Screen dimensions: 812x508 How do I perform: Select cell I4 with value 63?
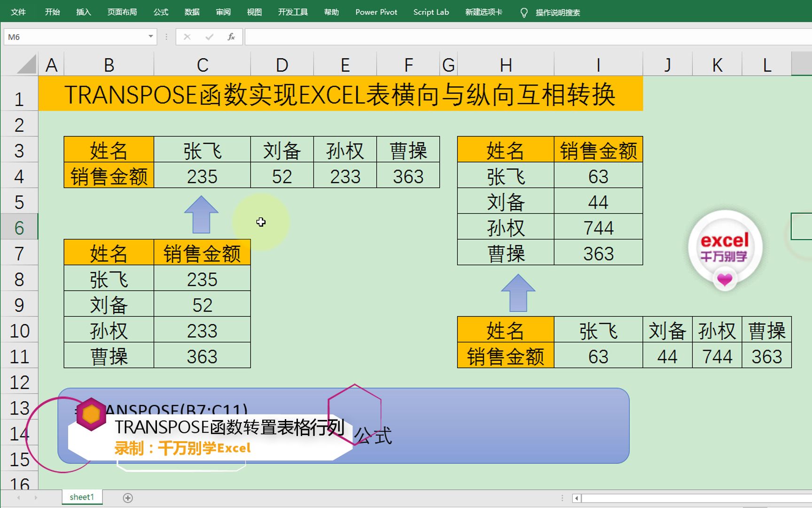click(x=598, y=176)
